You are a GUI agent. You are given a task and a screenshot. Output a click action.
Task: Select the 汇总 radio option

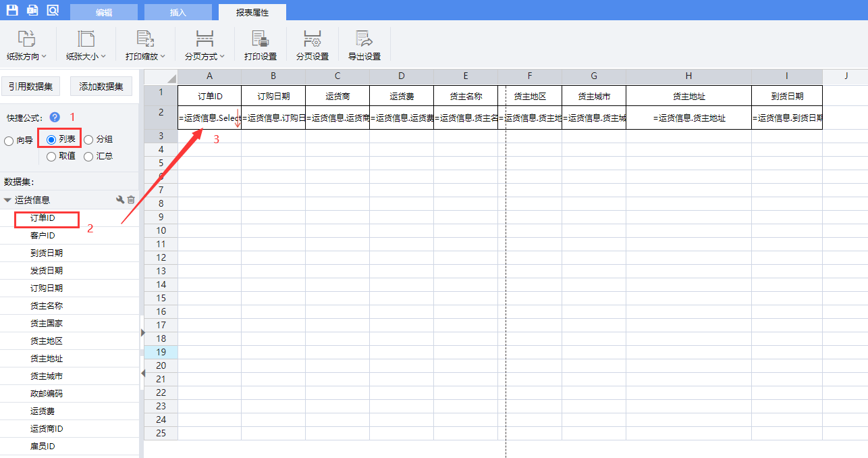(x=88, y=157)
